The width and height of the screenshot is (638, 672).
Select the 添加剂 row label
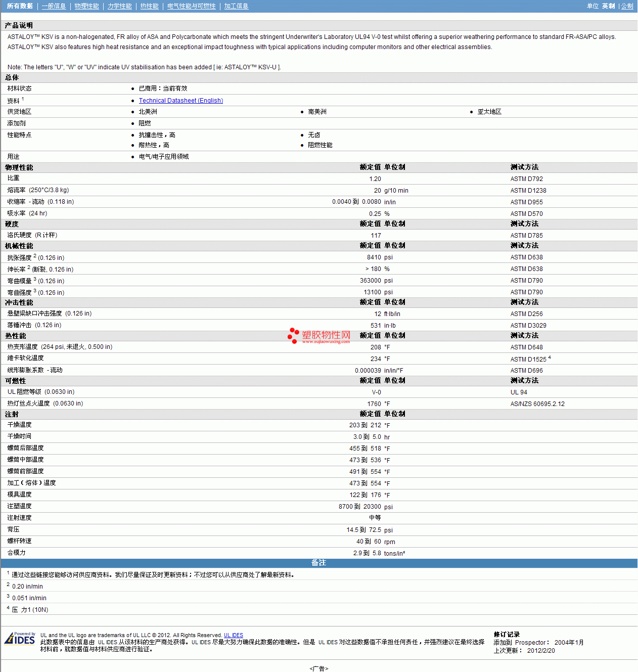(x=17, y=123)
